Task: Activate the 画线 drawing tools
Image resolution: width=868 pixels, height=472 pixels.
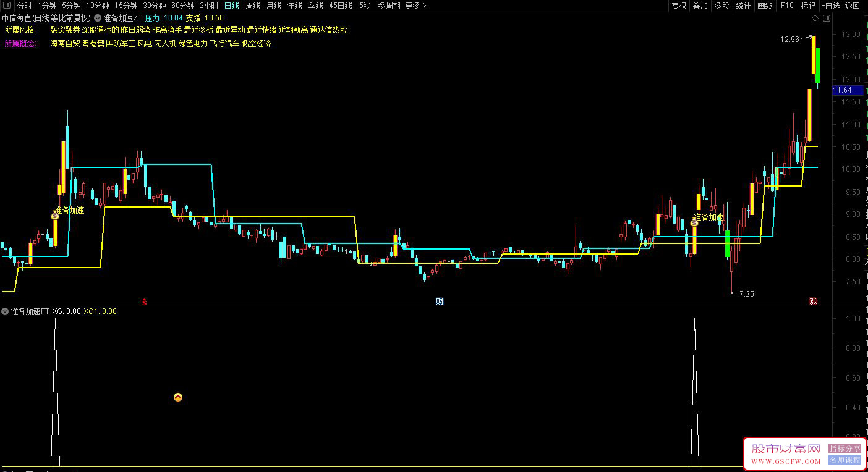Action: tap(765, 6)
